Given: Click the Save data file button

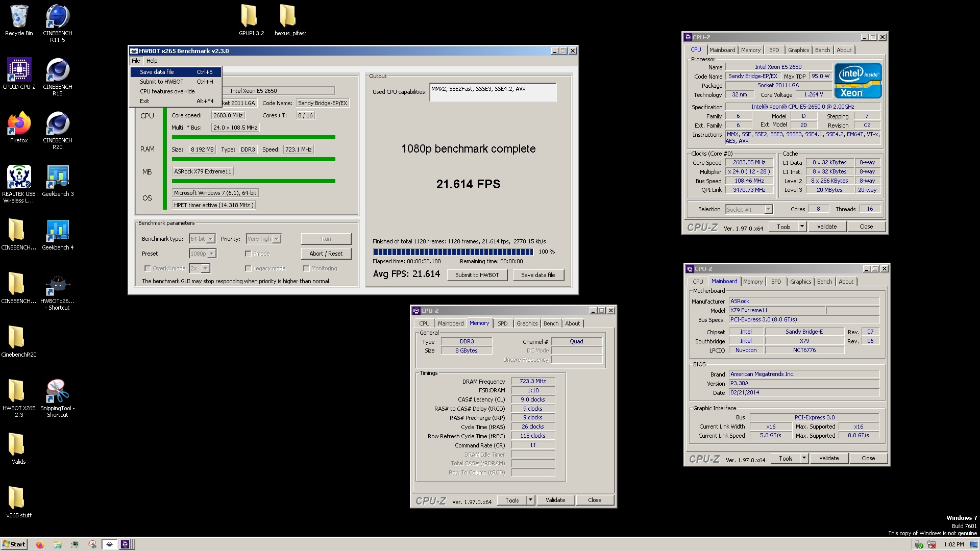Looking at the screenshot, I should [x=538, y=275].
